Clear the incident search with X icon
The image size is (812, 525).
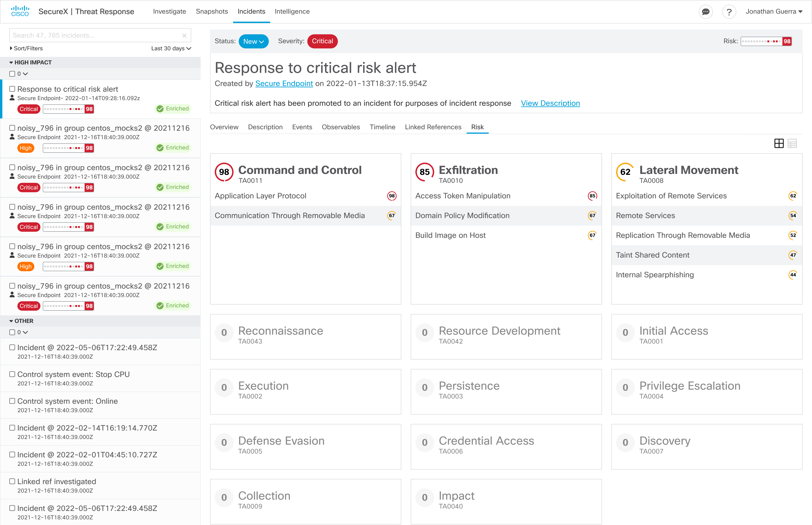pos(184,35)
